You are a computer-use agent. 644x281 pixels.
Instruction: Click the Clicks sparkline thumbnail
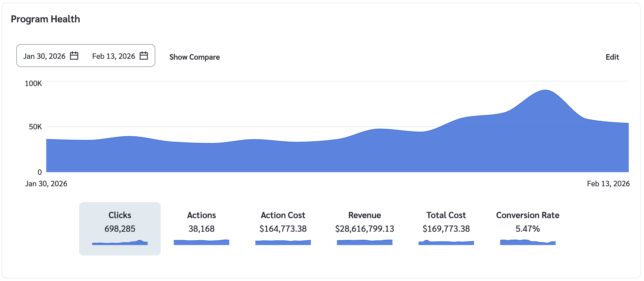click(120, 243)
